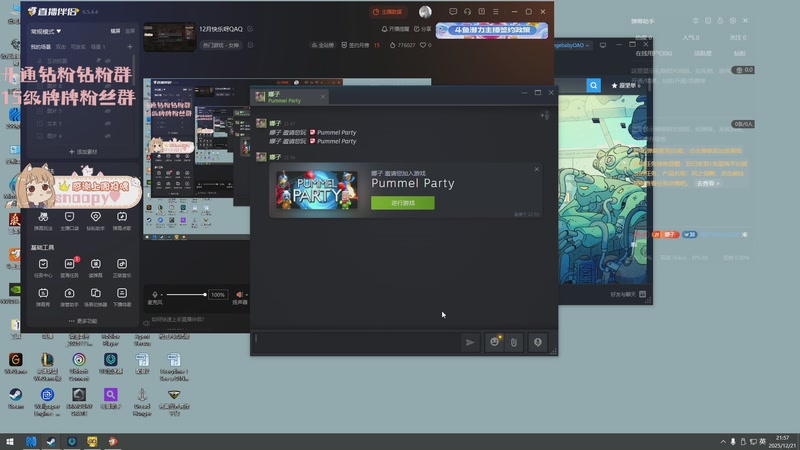Open Steam from taskbar
The image size is (800, 450).
click(51, 442)
